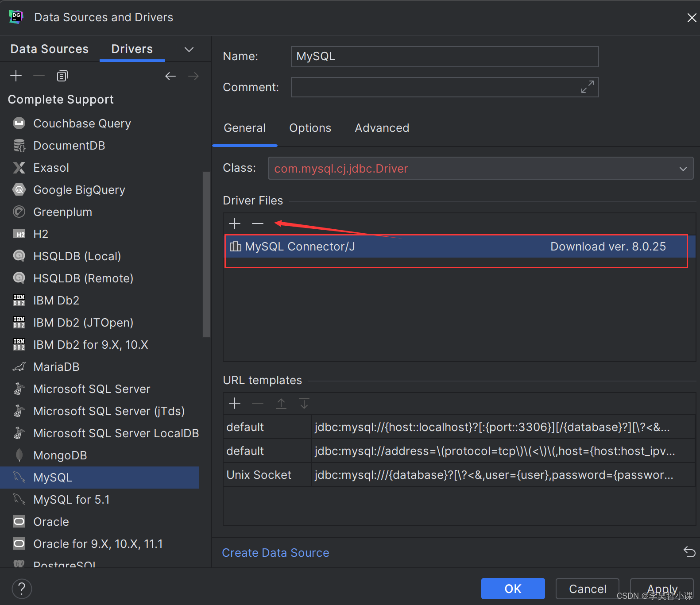
Task: Open the Advanced tab
Action: (382, 128)
